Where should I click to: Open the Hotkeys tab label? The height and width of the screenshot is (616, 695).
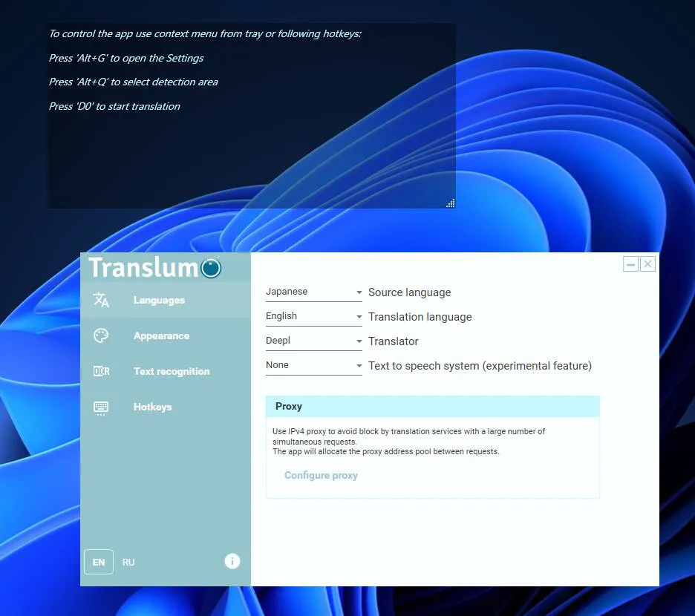click(x=152, y=407)
